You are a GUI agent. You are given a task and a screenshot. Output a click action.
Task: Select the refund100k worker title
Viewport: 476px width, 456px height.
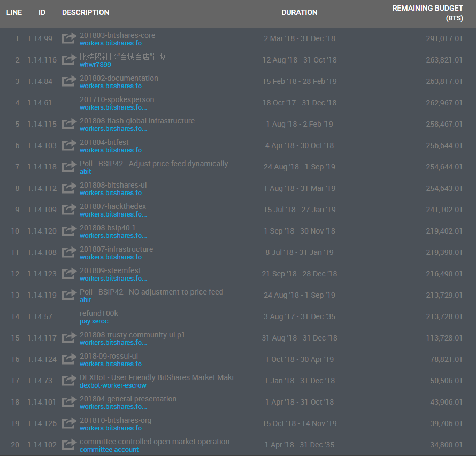pyautogui.click(x=98, y=313)
